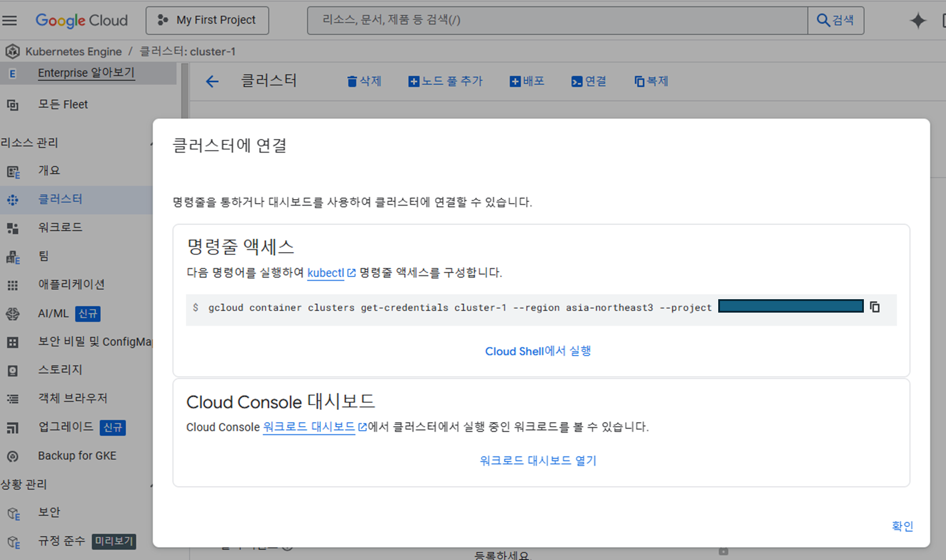Go back with the arrow icon

click(212, 81)
